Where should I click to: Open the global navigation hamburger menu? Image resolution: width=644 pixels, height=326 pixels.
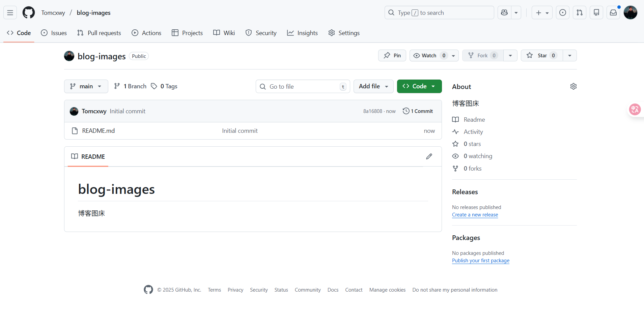10,13
